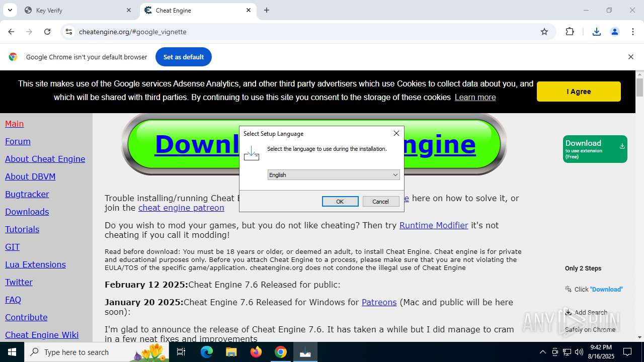Image resolution: width=644 pixels, height=362 pixels.
Task: Open the FAQ link
Action: click(x=13, y=300)
